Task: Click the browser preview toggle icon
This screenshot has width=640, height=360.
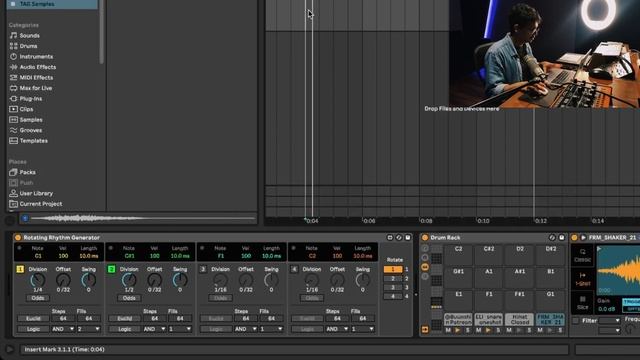Action: coord(25,219)
